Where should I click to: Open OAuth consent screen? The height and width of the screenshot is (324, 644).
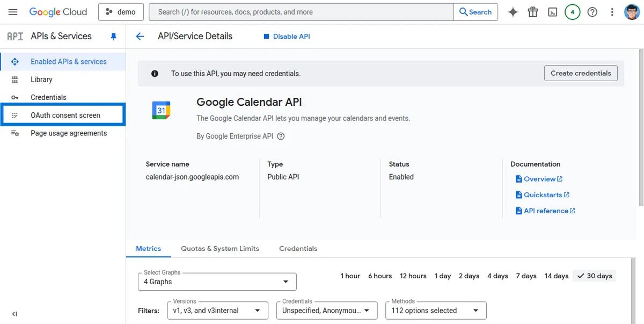pyautogui.click(x=63, y=115)
